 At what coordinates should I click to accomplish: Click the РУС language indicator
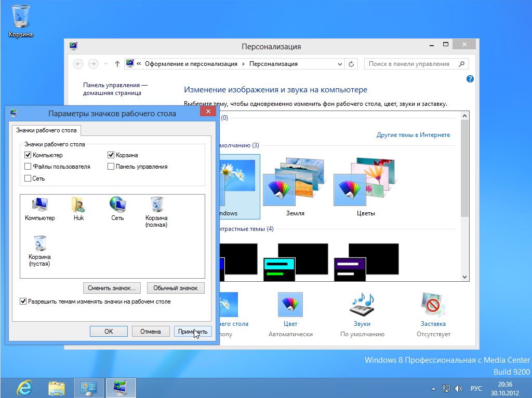(x=476, y=389)
